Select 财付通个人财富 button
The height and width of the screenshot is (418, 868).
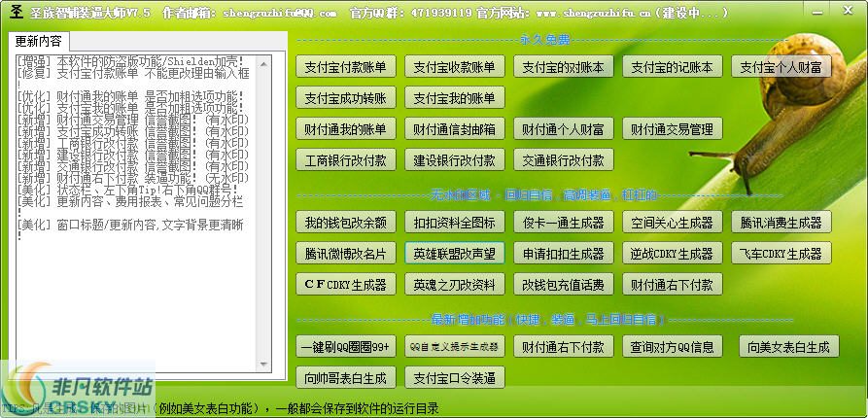564,129
